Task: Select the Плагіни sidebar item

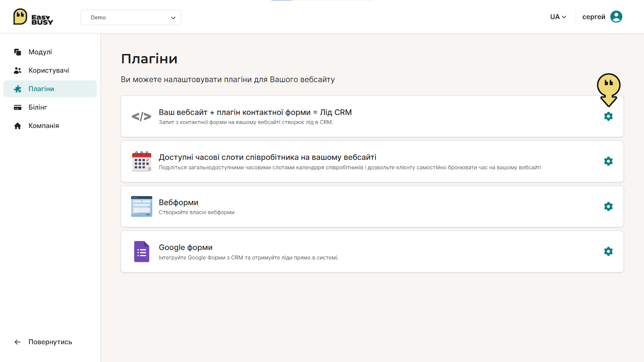Action: click(x=50, y=89)
